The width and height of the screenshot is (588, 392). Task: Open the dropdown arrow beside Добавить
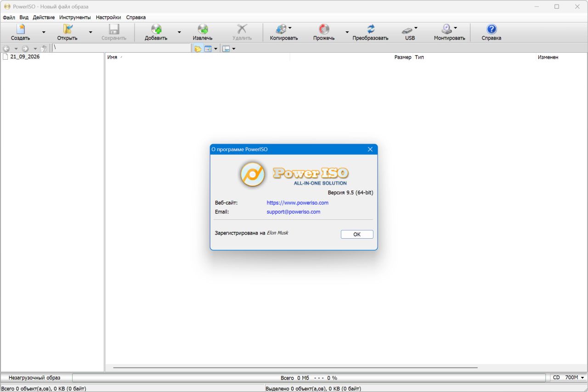point(179,32)
